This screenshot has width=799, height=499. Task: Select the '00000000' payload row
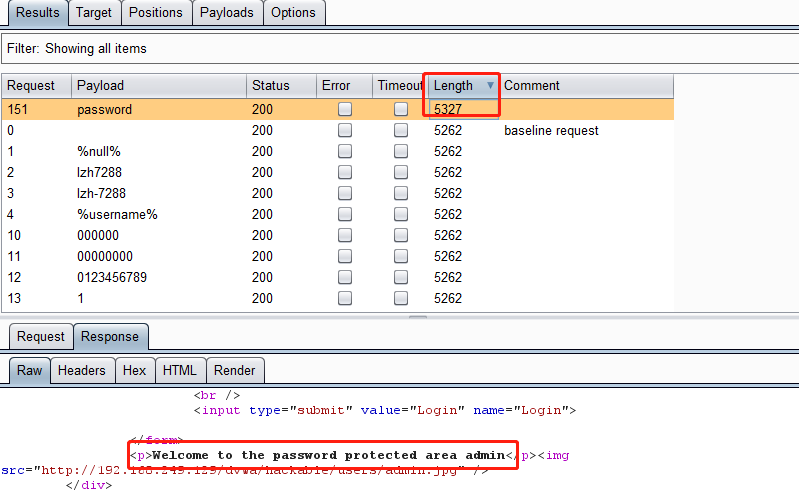[x=337, y=256]
